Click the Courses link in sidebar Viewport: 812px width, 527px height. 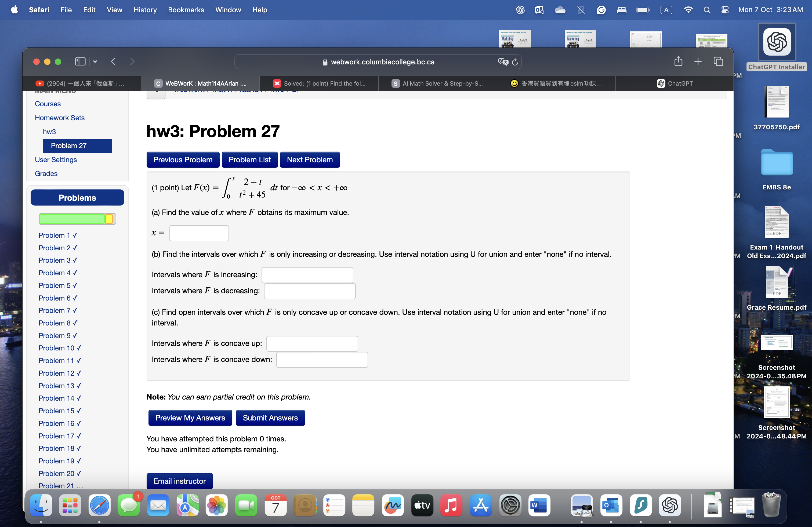47,104
